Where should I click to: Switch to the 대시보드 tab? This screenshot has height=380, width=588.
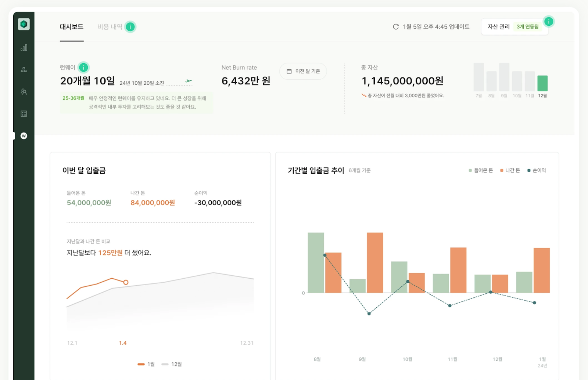(x=72, y=27)
